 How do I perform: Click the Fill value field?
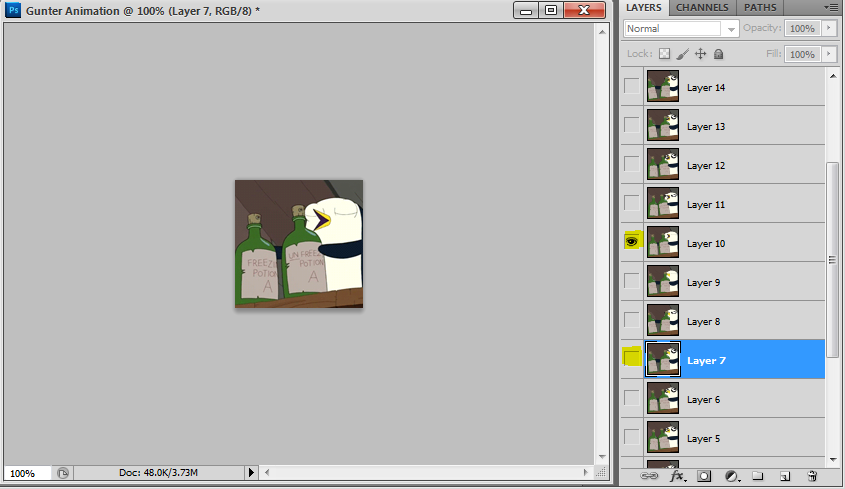[802, 54]
